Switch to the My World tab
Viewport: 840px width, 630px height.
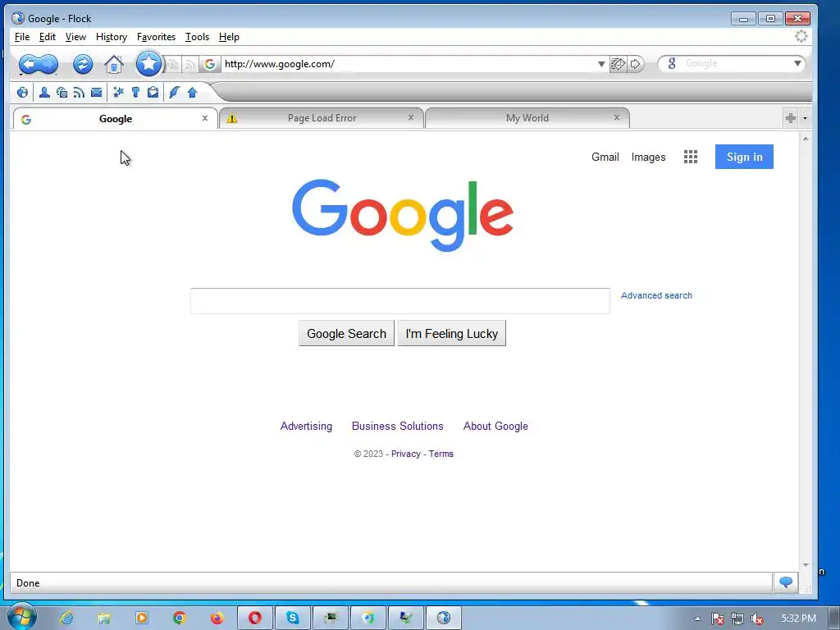point(527,118)
